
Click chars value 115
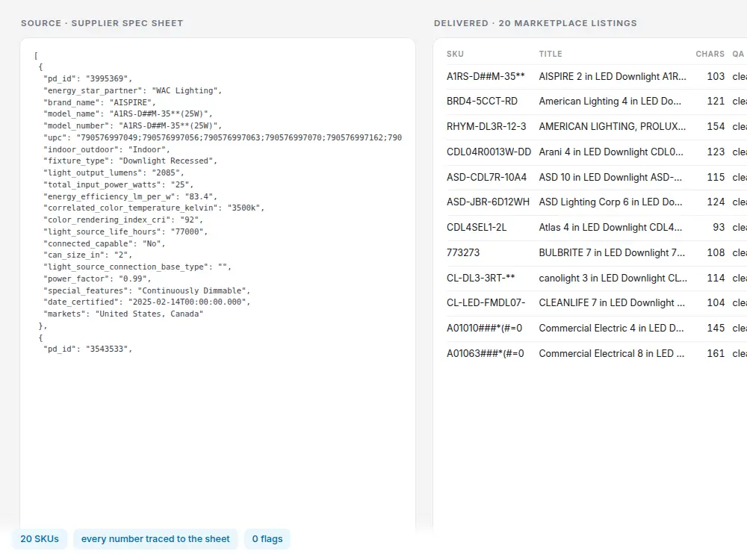716,177
